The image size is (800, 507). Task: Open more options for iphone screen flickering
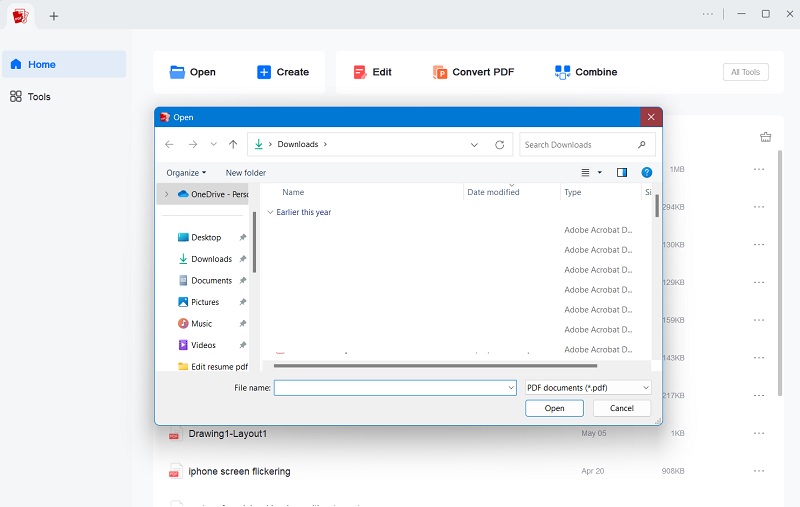[x=759, y=471]
